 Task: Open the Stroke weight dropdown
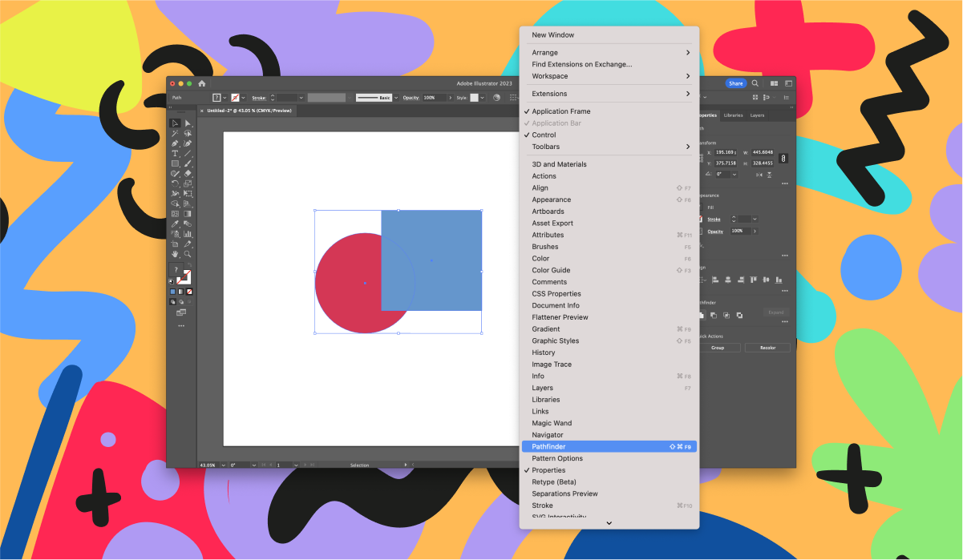tap(755, 219)
